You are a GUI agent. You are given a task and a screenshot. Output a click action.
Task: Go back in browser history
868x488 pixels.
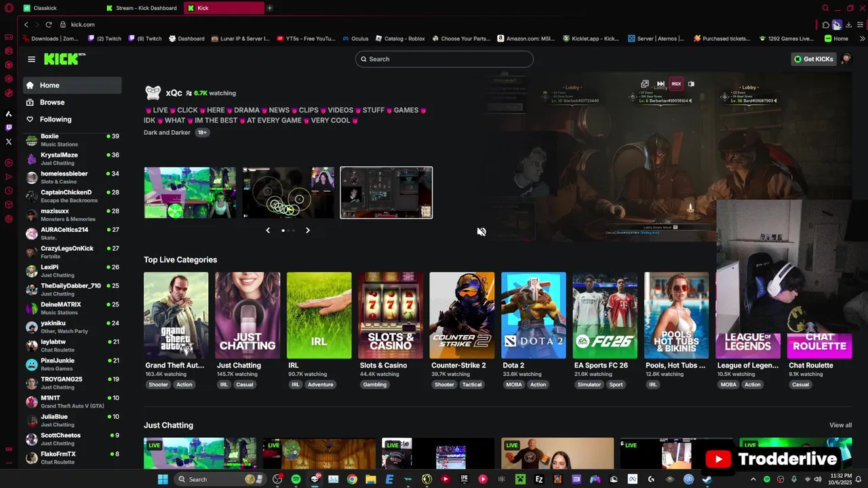click(x=26, y=24)
